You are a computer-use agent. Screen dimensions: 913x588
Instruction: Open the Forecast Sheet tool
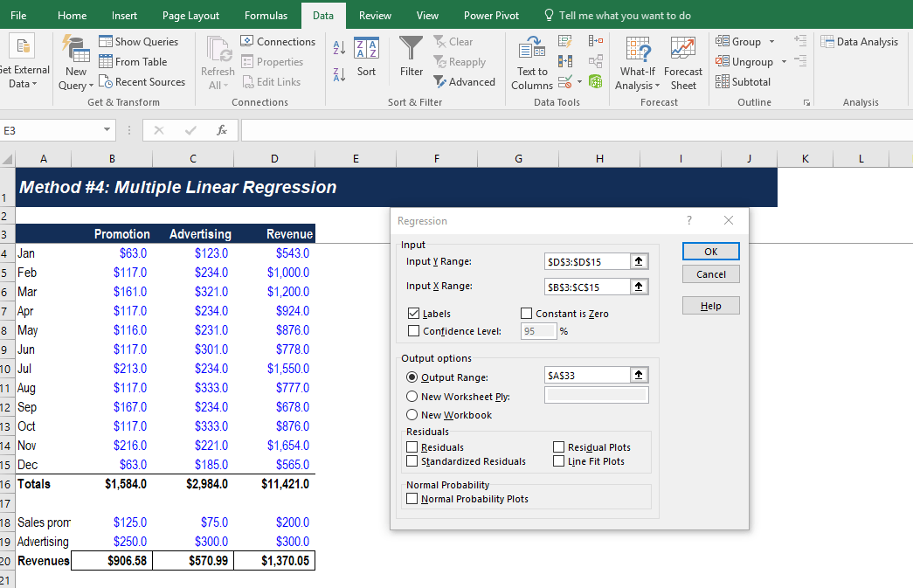[x=683, y=49]
